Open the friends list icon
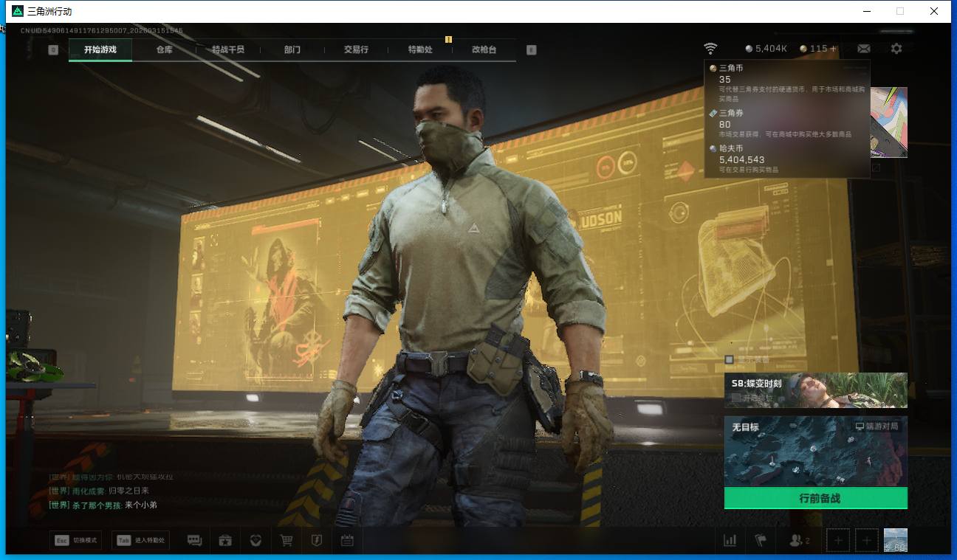The image size is (957, 560). pos(799,540)
